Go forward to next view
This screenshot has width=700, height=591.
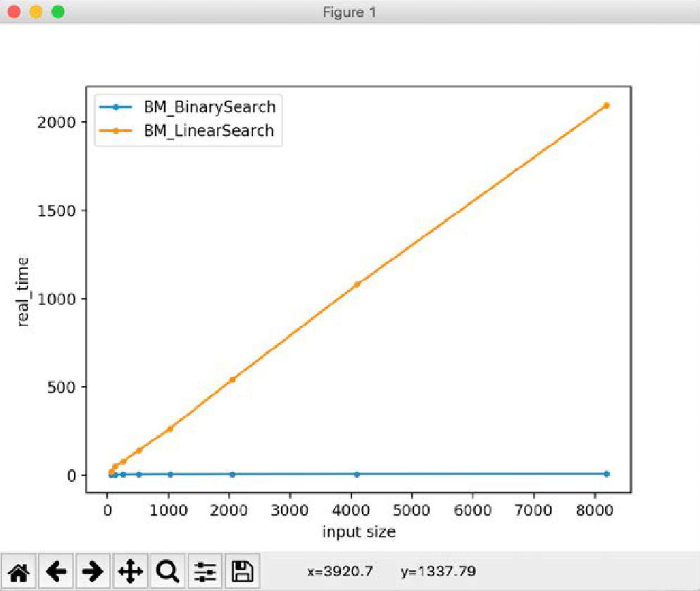tap(94, 571)
